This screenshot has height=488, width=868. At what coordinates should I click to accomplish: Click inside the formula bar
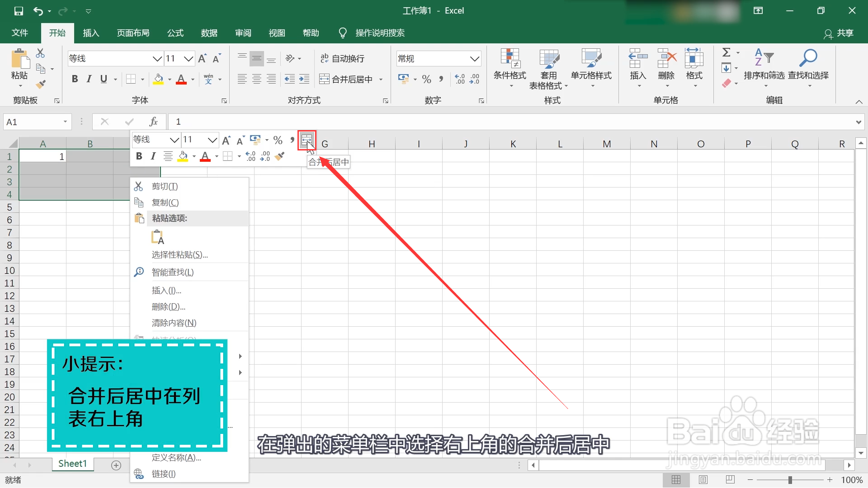pyautogui.click(x=316, y=121)
